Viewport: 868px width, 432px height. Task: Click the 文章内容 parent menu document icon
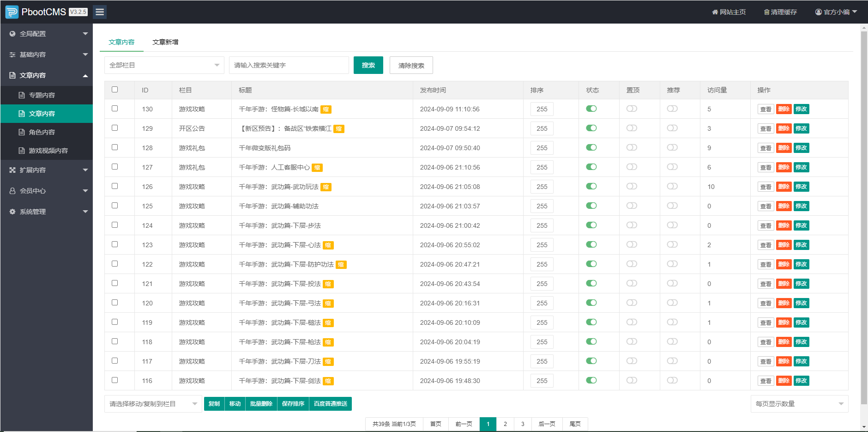pos(12,75)
